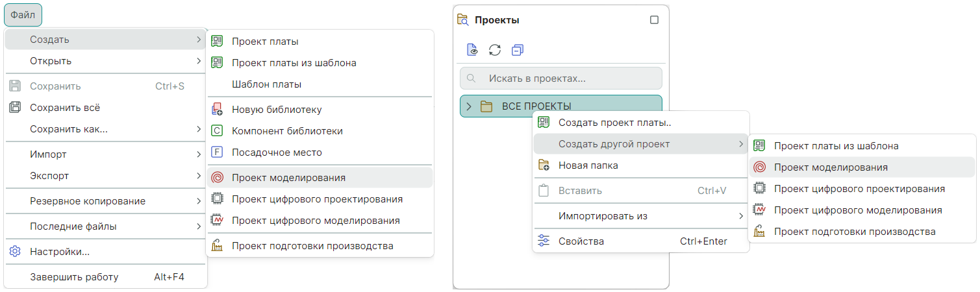The image size is (980, 292).
Task: Click Проект цифрового моделирования icon in context submenu
Action: click(759, 210)
